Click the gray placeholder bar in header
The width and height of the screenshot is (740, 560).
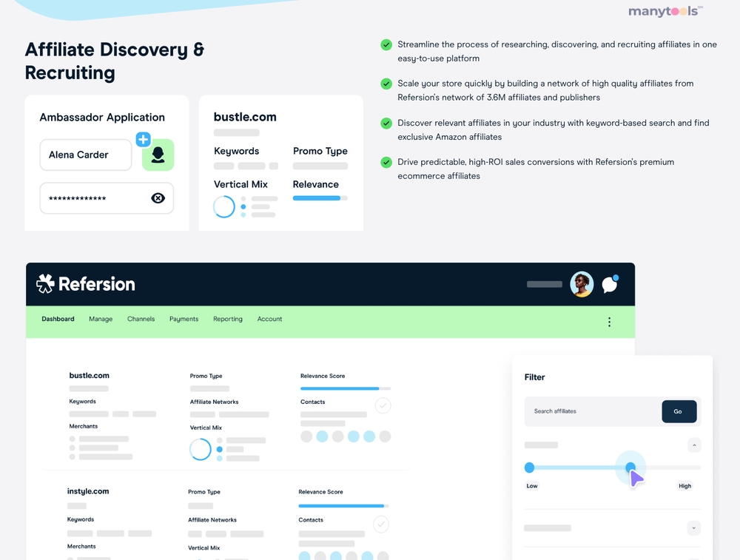544,284
